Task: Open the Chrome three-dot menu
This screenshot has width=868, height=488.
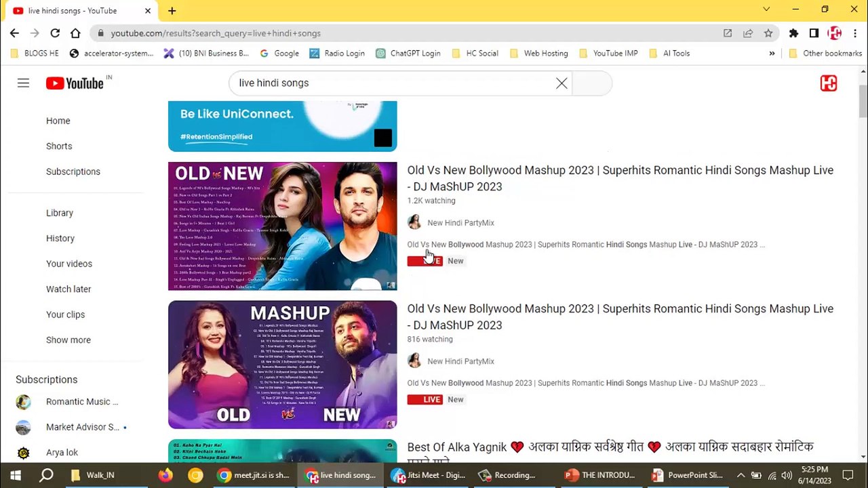Action: 854,33
